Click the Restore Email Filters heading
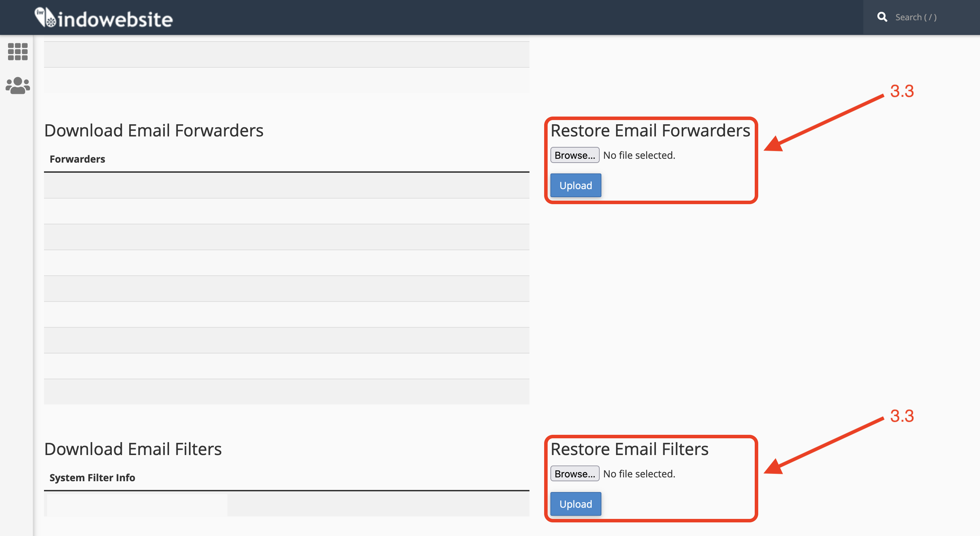 [629, 449]
